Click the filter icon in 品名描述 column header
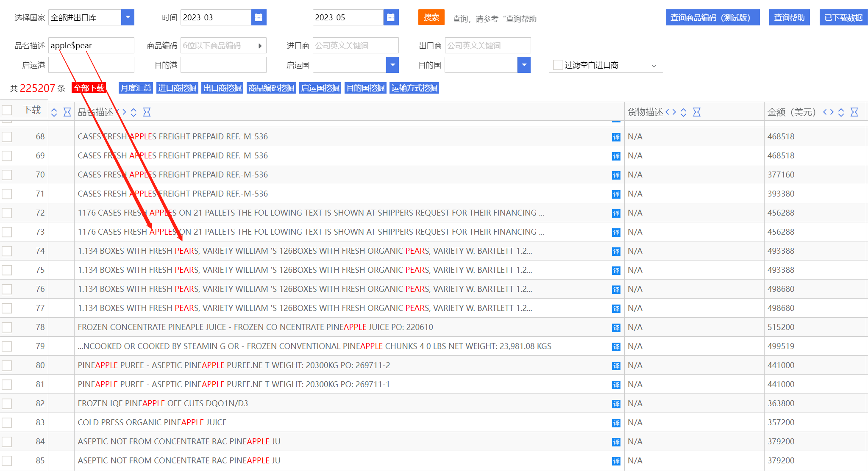This screenshot has width=868, height=471. (147, 112)
